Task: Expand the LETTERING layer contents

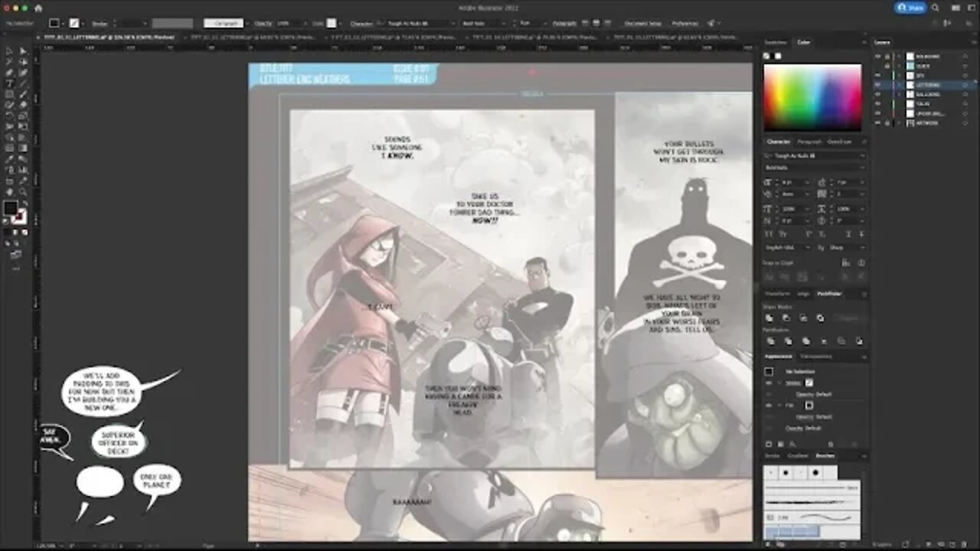Action: point(900,85)
